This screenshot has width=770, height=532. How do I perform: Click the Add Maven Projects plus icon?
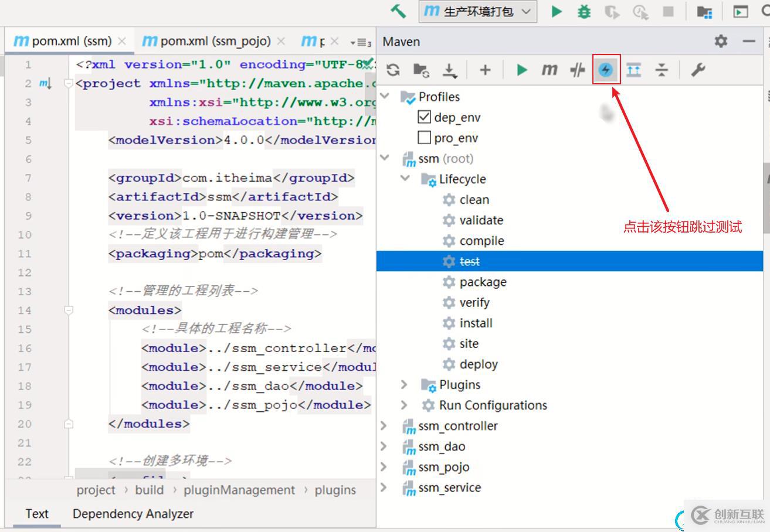[485, 70]
